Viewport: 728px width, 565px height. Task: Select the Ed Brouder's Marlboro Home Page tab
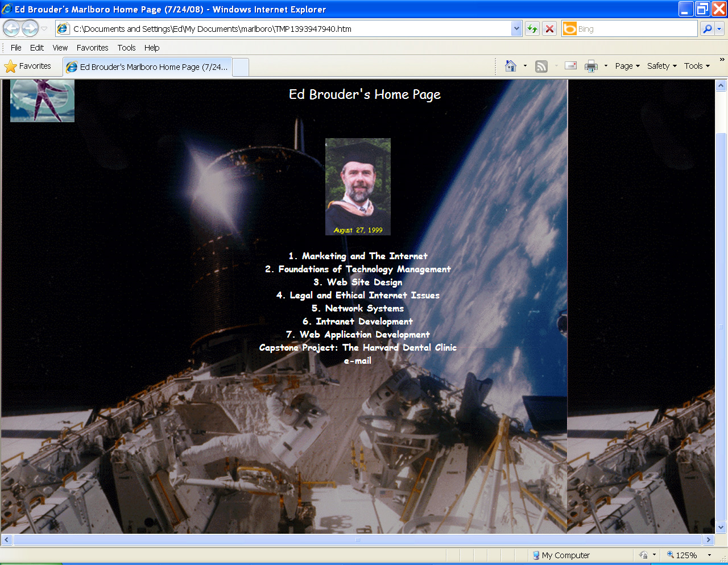[148, 67]
